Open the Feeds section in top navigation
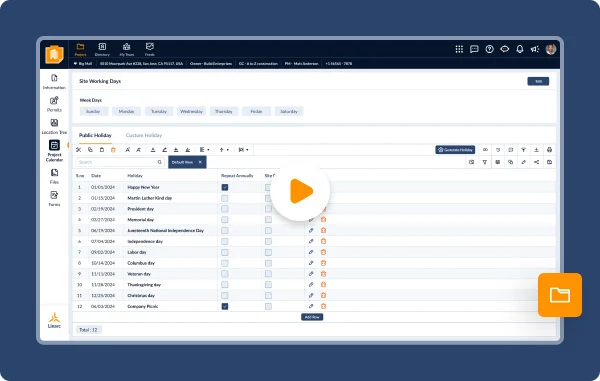Image resolution: width=600 pixels, height=381 pixels. pyautogui.click(x=150, y=49)
